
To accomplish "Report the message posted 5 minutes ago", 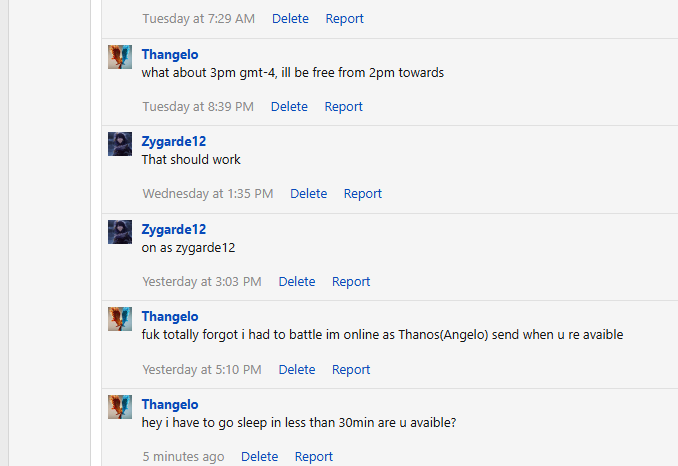I will [x=314, y=457].
